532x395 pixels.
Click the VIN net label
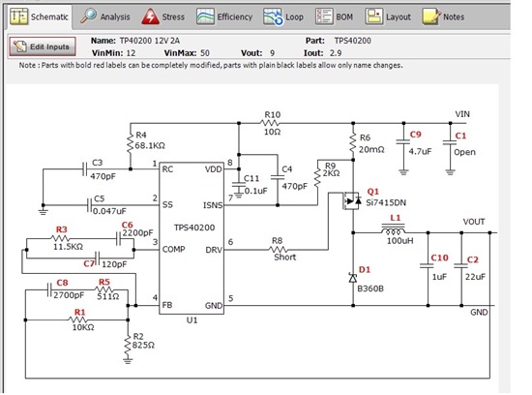click(462, 114)
